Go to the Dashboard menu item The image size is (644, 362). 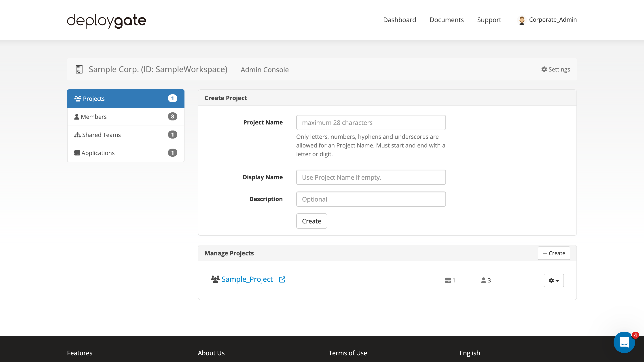point(399,20)
